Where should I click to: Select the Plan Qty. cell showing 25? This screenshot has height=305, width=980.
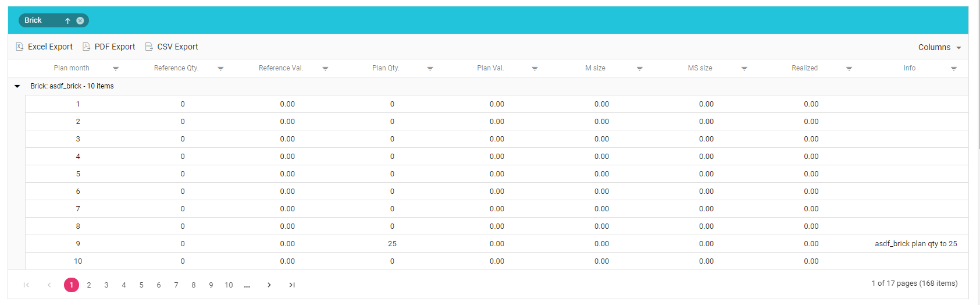392,244
